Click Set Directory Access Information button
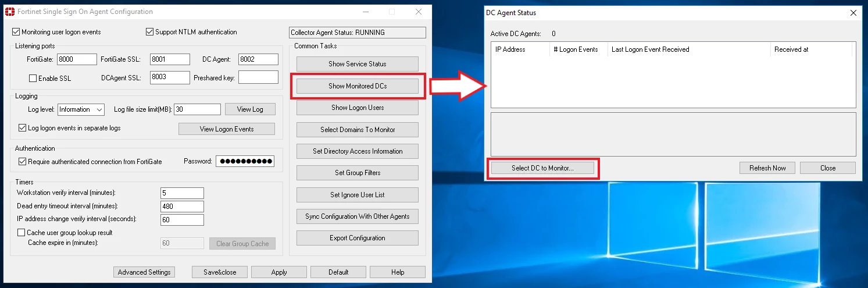Image resolution: width=868 pixels, height=288 pixels. tap(358, 151)
